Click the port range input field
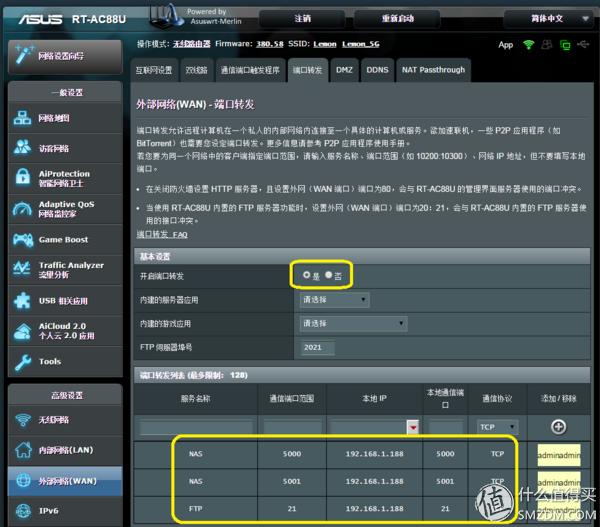Screen dimensions: 600x527 292,427
